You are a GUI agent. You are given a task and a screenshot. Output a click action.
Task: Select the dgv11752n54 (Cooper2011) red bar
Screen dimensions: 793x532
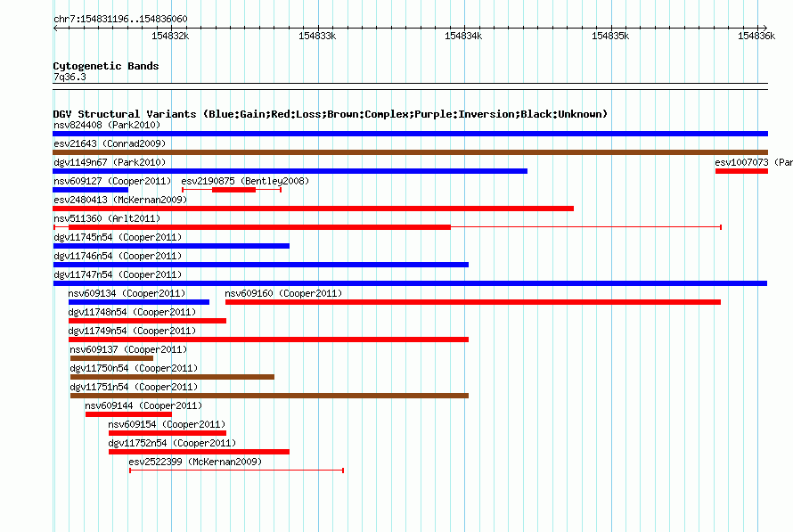click(200, 452)
